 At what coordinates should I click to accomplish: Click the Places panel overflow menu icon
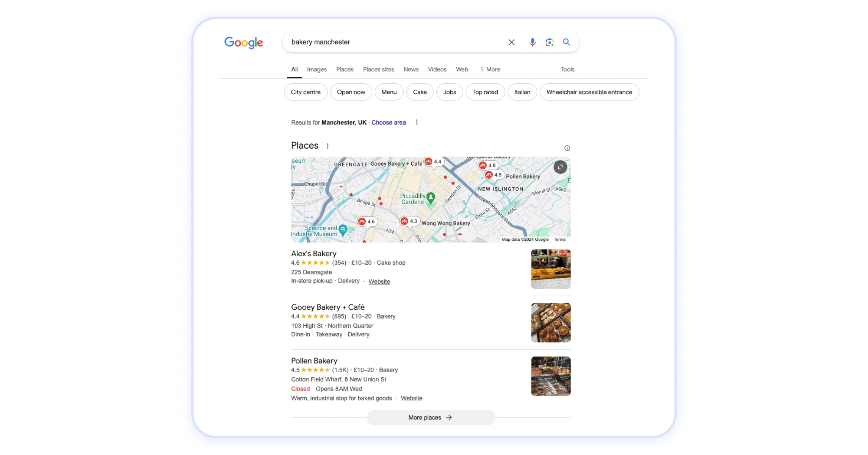pos(328,146)
